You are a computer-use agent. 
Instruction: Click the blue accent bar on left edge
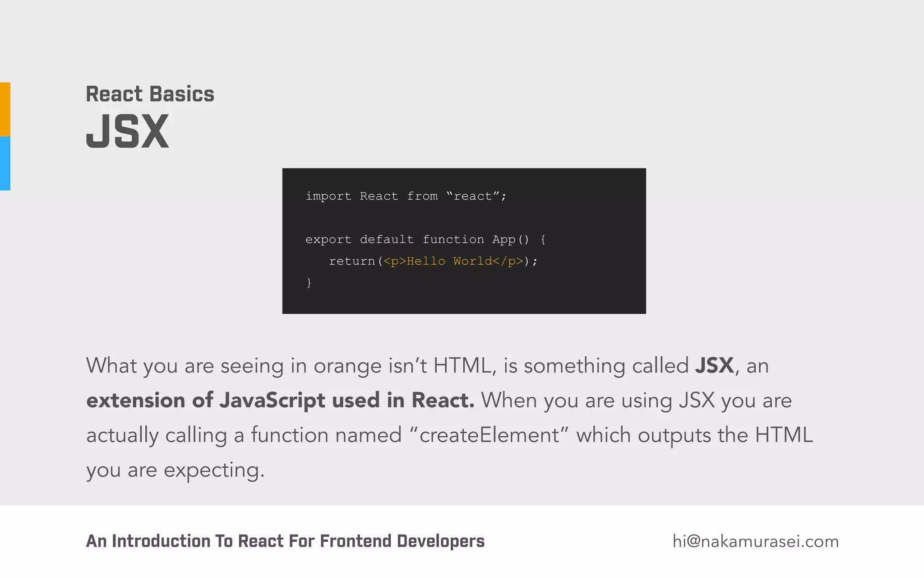tap(5, 163)
